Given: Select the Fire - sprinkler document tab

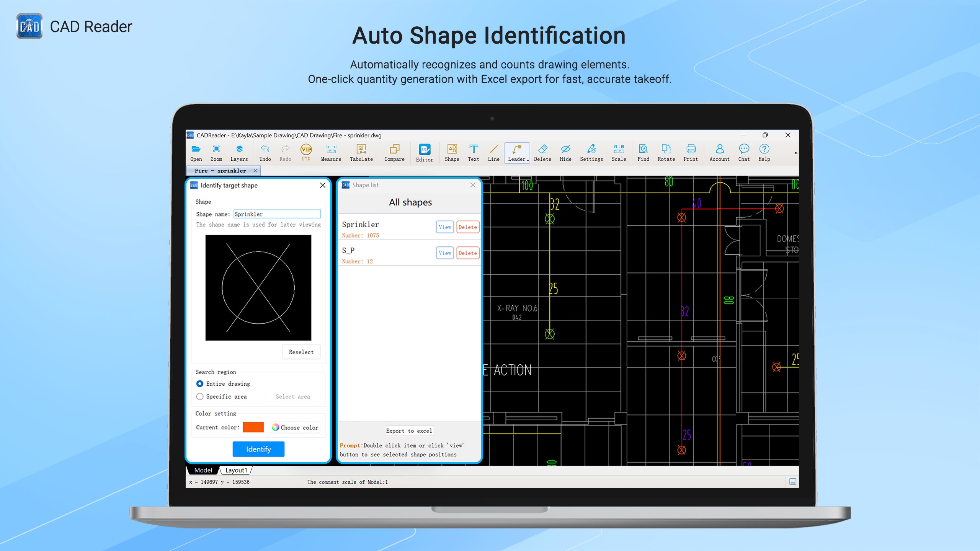Looking at the screenshot, I should coord(220,171).
